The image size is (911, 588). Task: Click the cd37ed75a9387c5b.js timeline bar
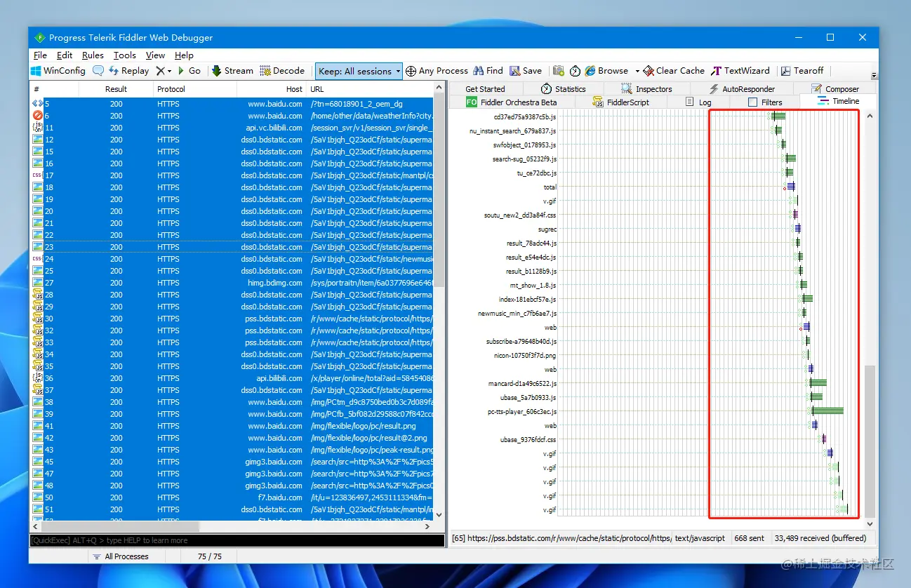click(778, 116)
